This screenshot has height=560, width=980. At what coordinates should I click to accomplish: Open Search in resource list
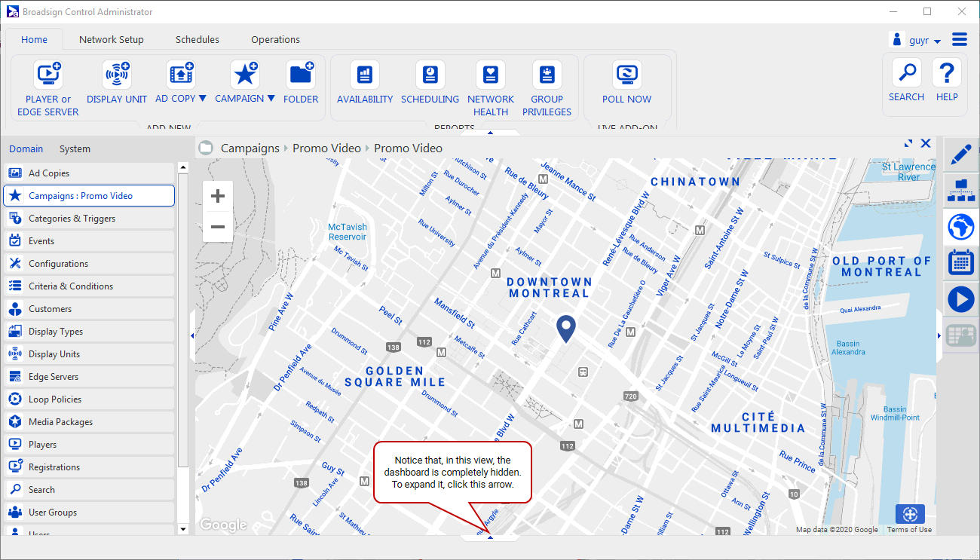tap(89, 490)
